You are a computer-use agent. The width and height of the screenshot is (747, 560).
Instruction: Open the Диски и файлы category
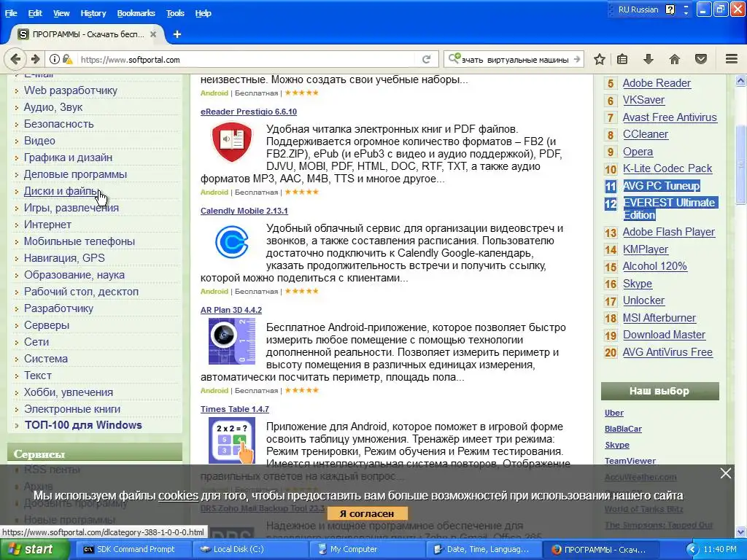61,191
